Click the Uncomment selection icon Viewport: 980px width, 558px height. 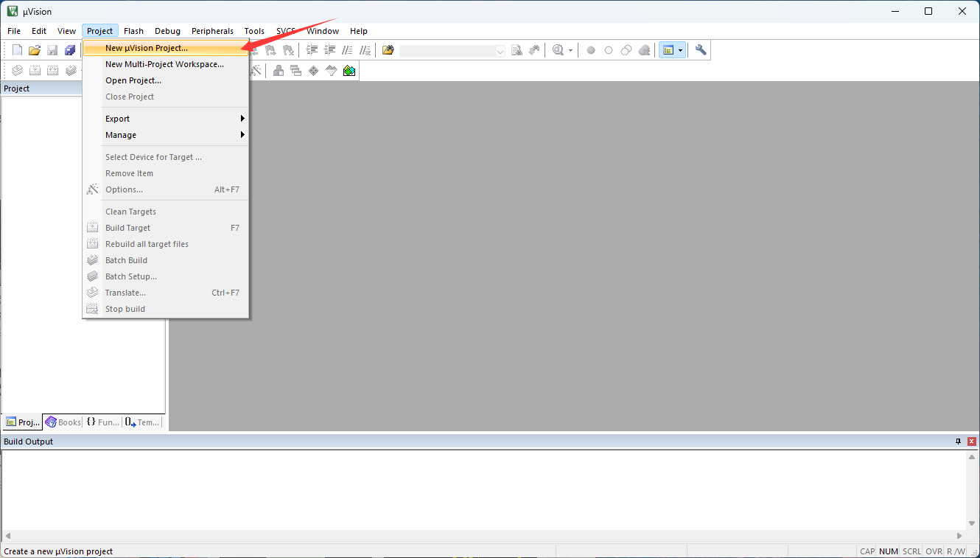click(365, 50)
